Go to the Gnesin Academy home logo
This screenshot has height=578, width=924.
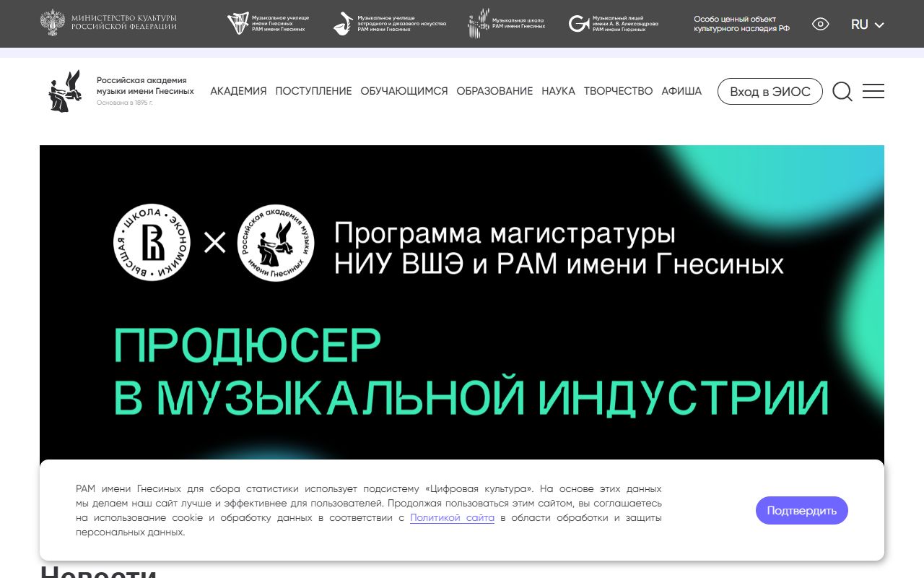coord(65,91)
